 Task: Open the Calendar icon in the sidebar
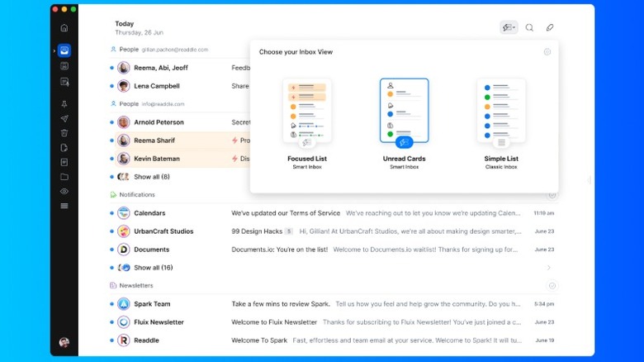coord(64,66)
